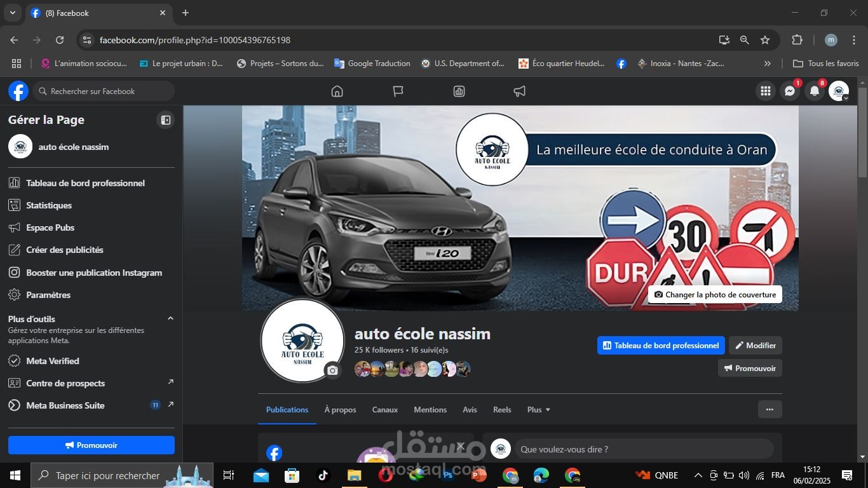Open Paramètres in the sidebar
Viewport: 868px width, 488px height.
pos(92,295)
